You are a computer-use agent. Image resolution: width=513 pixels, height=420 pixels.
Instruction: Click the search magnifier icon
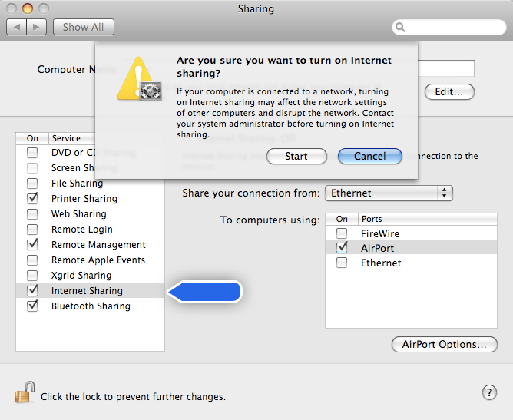click(401, 28)
